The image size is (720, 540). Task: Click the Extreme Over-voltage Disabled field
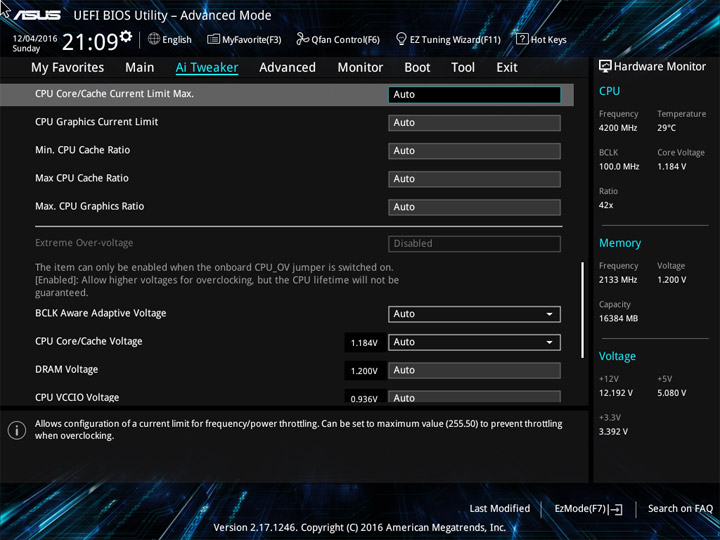(x=474, y=244)
